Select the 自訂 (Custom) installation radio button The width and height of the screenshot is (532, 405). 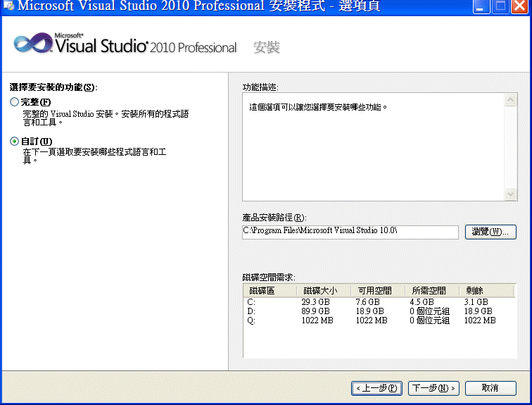(14, 142)
